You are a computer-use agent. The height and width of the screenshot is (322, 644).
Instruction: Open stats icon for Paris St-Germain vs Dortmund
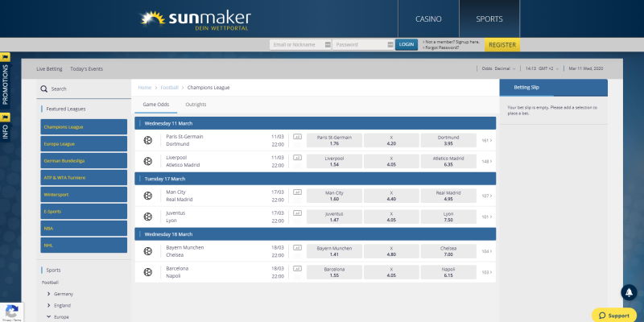pyautogui.click(x=297, y=137)
